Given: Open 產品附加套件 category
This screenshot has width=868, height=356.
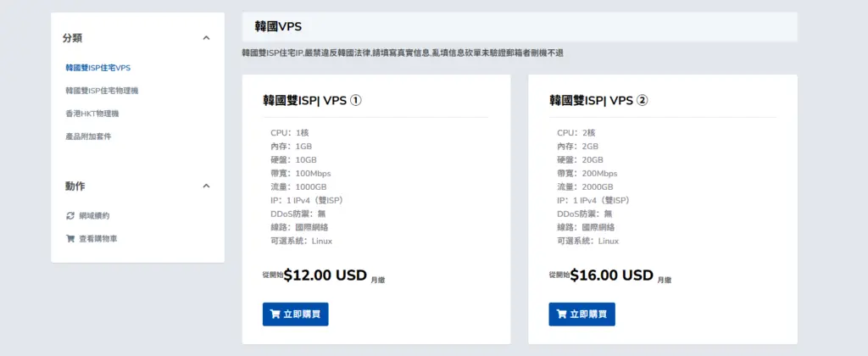Looking at the screenshot, I should [88, 136].
